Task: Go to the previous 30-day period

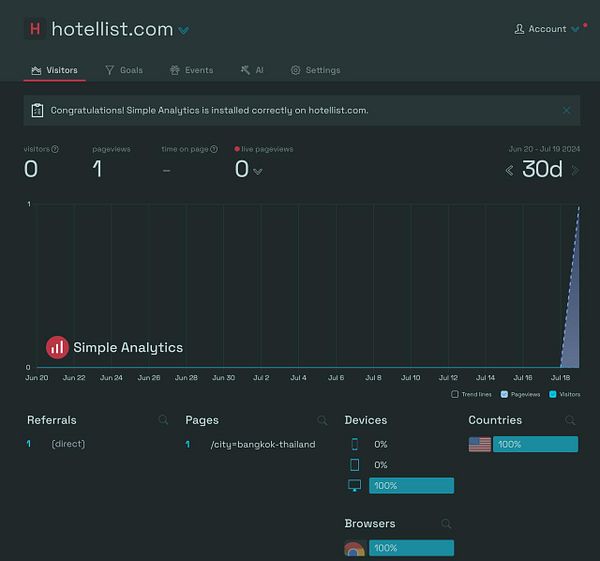Action: (509, 170)
